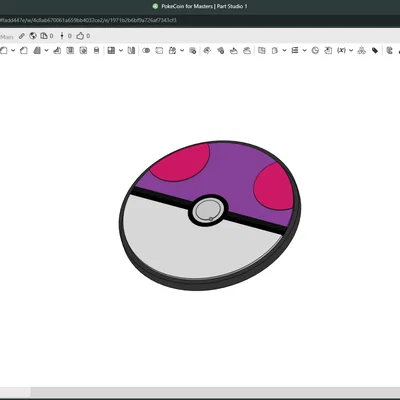Screen dimensions: 400x400
Task: Select the Plane tool icon
Action: point(275,51)
